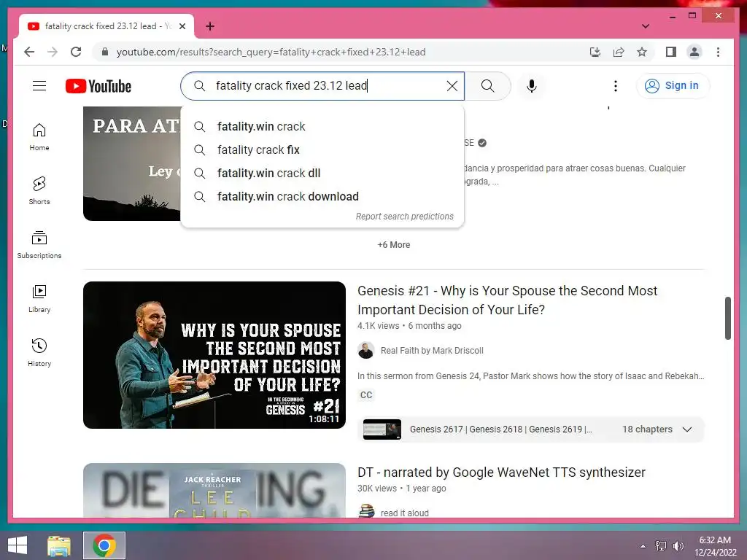
Task: Submit search with the magnifier button
Action: coord(487,86)
